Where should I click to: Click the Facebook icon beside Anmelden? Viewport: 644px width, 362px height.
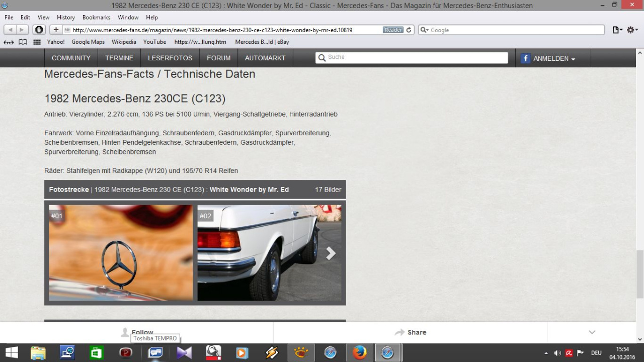(x=525, y=58)
